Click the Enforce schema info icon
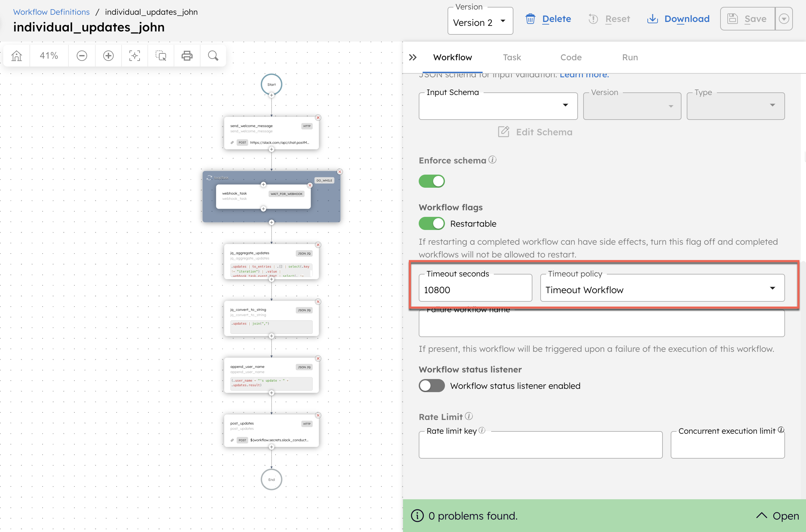The image size is (806, 532). tap(492, 160)
